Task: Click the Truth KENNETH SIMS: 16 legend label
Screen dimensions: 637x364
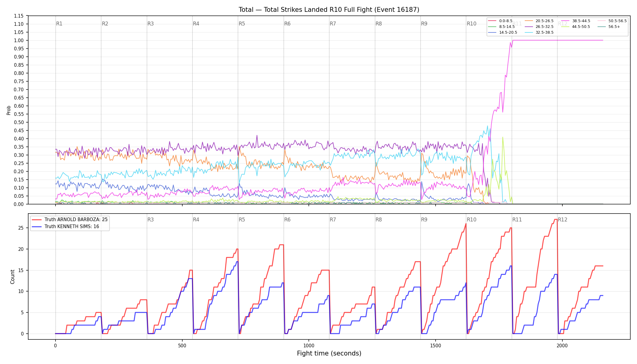Action: coord(72,227)
